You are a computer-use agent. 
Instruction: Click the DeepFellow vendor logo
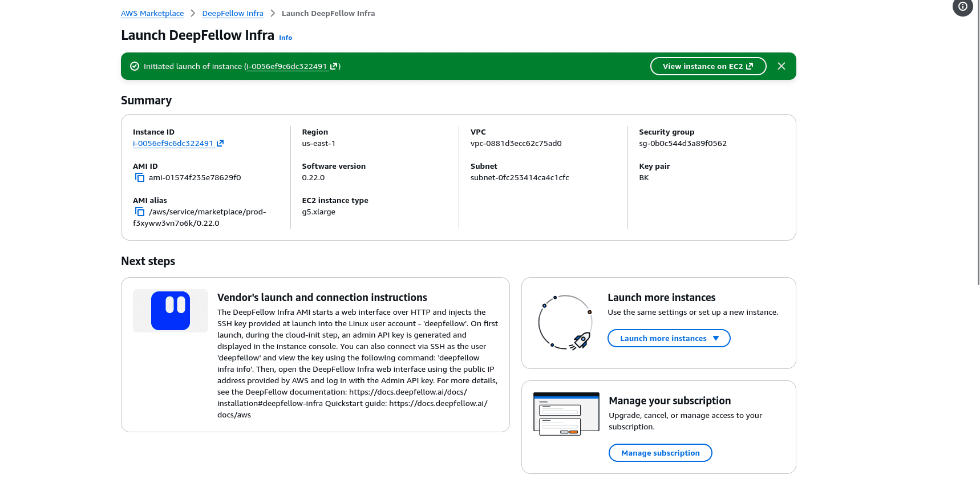171,311
